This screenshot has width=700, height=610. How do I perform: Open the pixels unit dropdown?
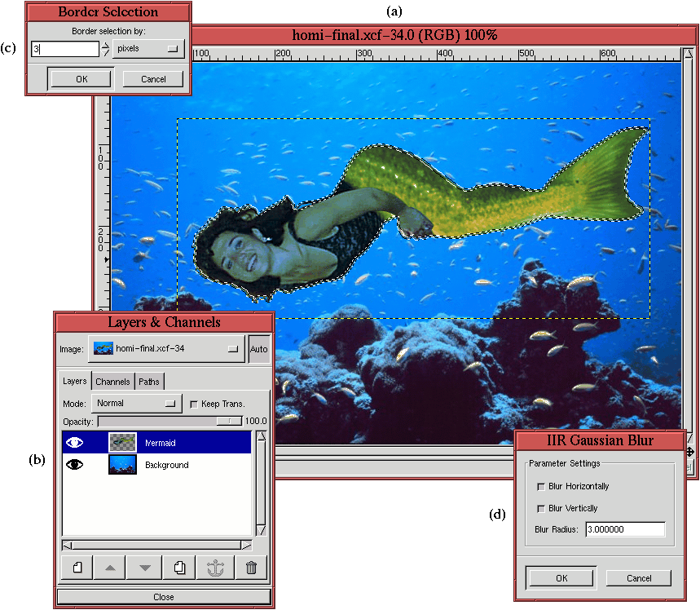147,49
